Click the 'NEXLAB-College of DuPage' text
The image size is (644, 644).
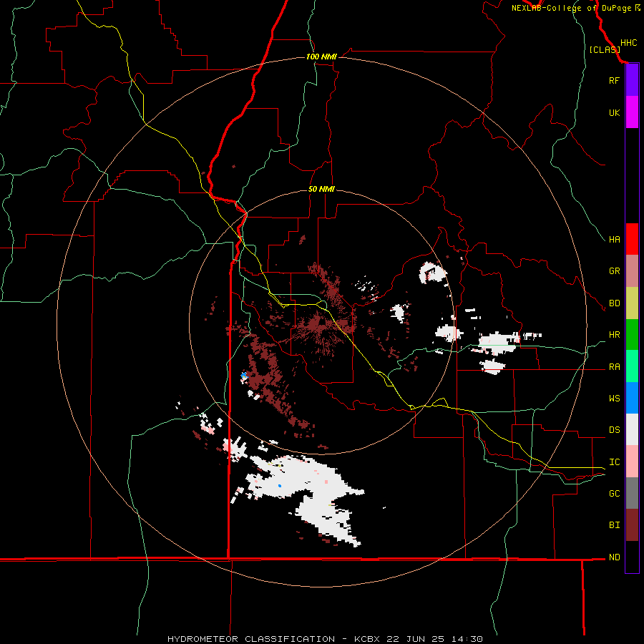click(572, 8)
